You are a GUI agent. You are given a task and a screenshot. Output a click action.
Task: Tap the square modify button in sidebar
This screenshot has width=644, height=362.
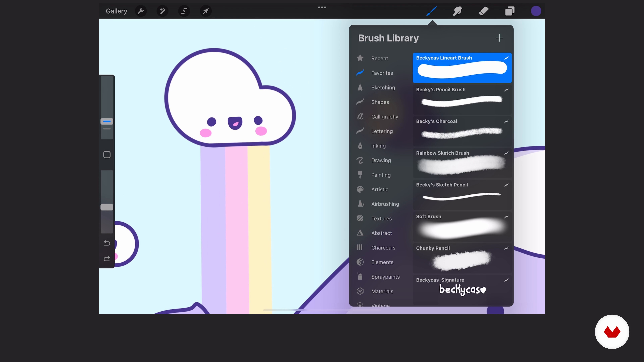coord(107,155)
